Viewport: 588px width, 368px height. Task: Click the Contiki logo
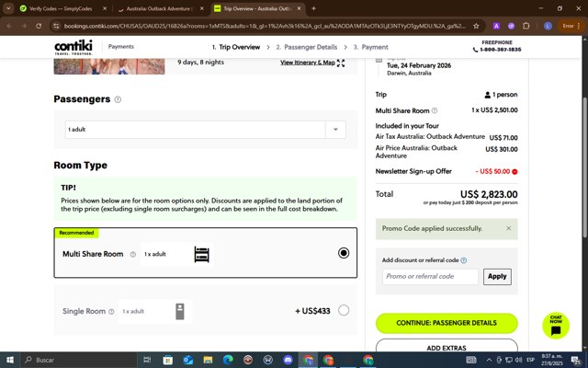click(73, 47)
